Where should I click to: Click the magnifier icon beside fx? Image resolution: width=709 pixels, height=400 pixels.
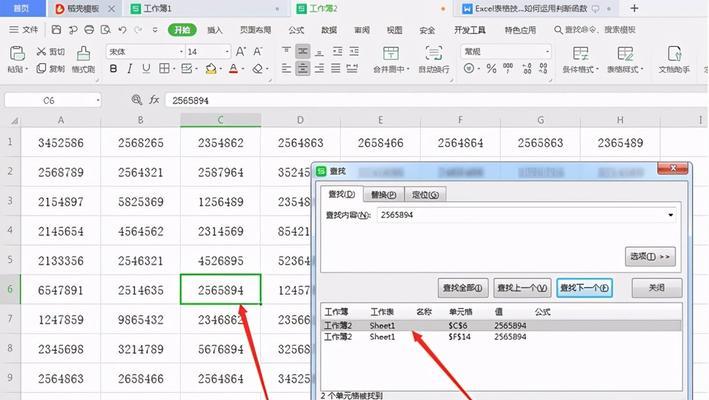pyautogui.click(x=137, y=100)
